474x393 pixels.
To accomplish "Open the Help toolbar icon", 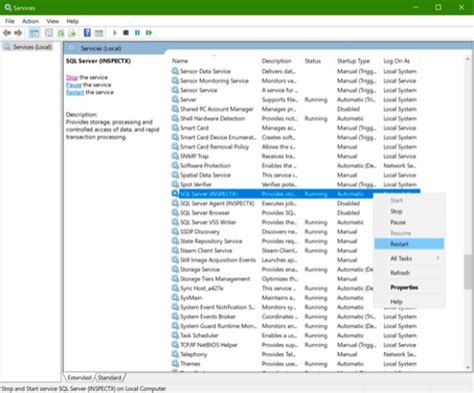I will pos(87,33).
